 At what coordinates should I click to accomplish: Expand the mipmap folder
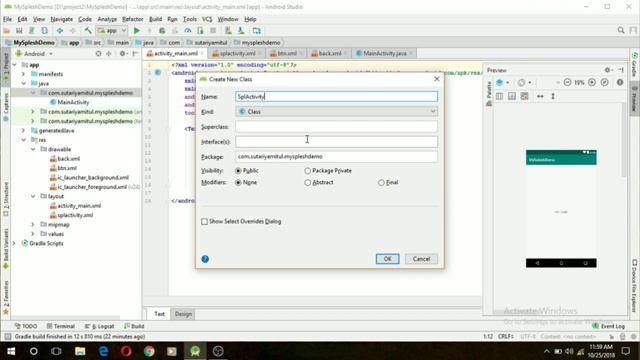(33, 224)
